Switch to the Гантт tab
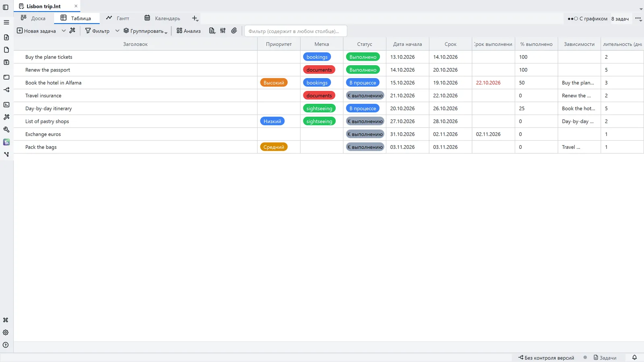Viewport: 644px width, 362px height. click(x=118, y=18)
